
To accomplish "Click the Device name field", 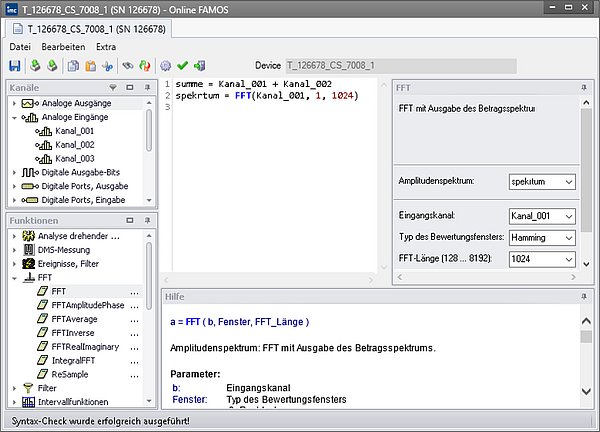I will (x=400, y=66).
